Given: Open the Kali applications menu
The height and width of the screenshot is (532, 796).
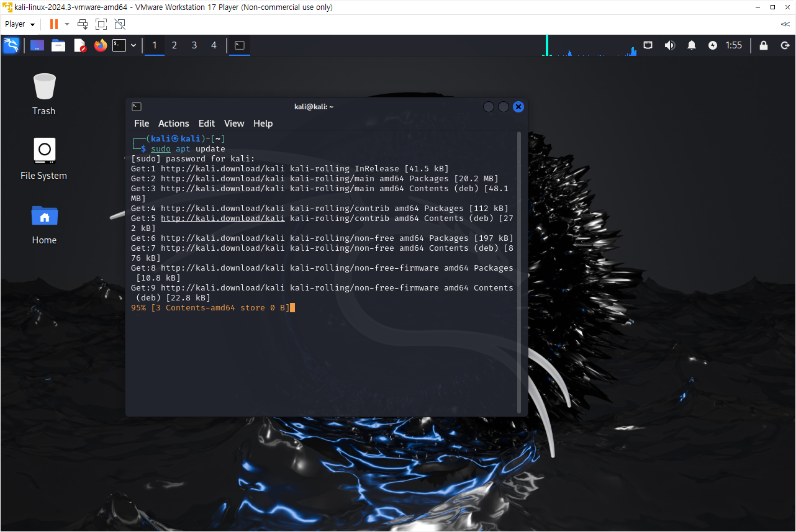Looking at the screenshot, I should 11,45.
